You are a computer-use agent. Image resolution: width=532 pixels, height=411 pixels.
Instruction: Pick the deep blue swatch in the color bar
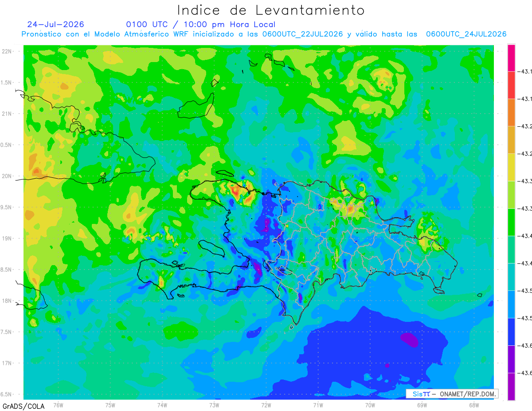pyautogui.click(x=511, y=332)
